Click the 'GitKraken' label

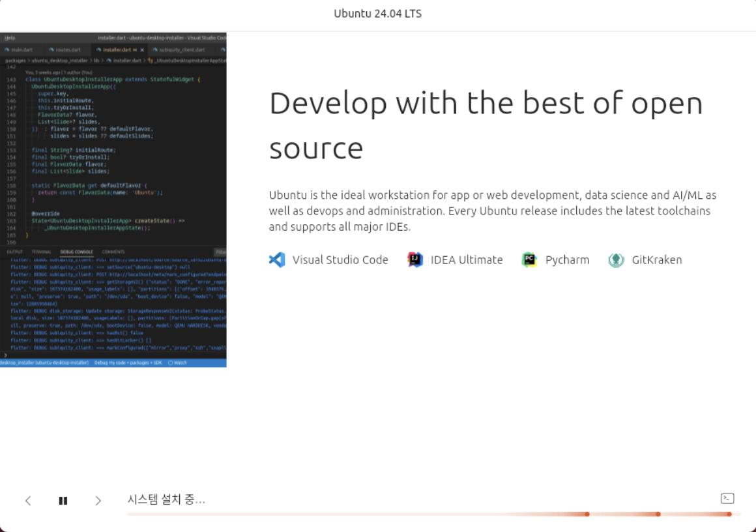coord(657,260)
